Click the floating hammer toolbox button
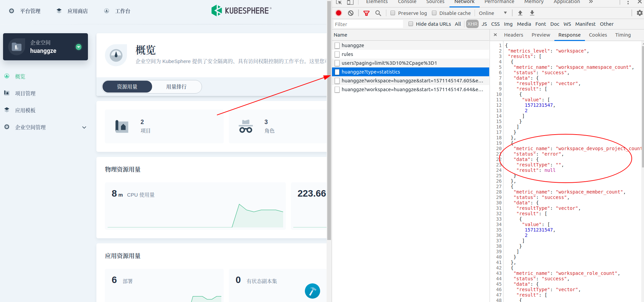644x302 pixels. (x=312, y=291)
